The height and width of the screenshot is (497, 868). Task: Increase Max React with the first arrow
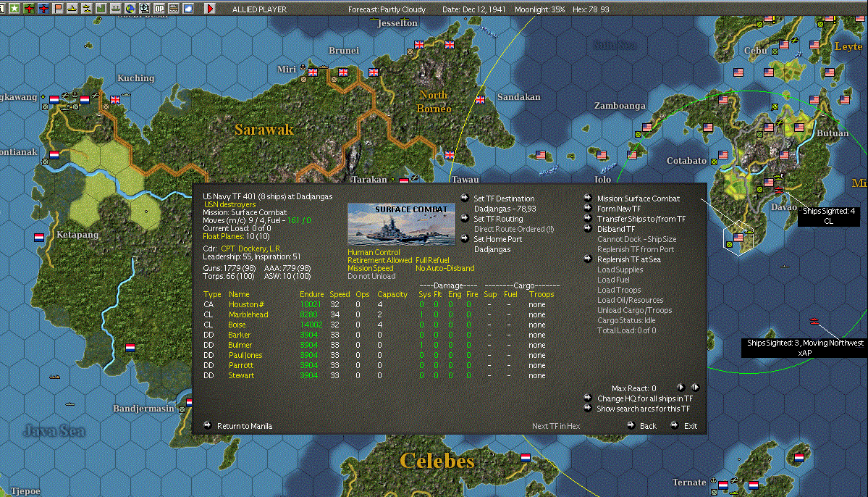(x=681, y=388)
